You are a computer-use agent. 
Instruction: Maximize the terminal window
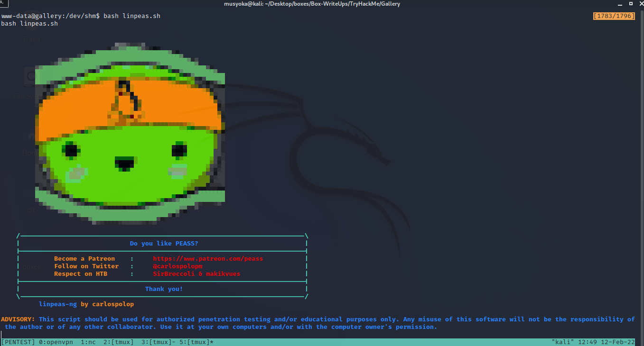(x=631, y=3)
